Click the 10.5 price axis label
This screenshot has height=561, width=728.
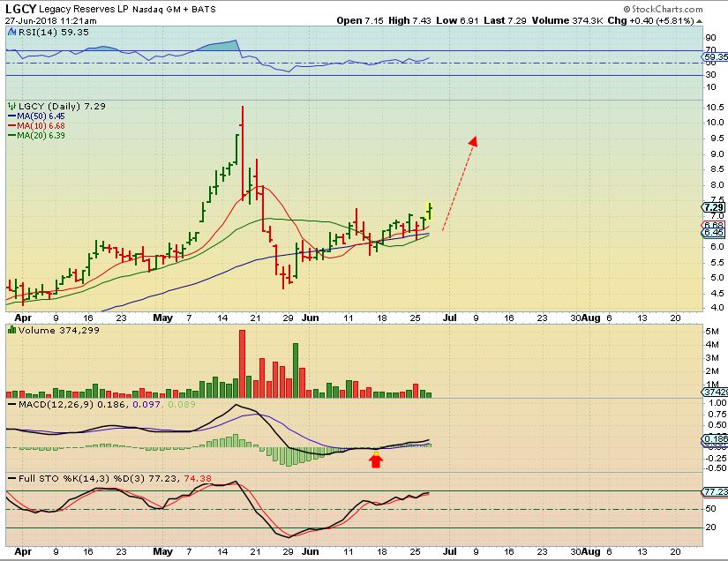click(x=715, y=108)
